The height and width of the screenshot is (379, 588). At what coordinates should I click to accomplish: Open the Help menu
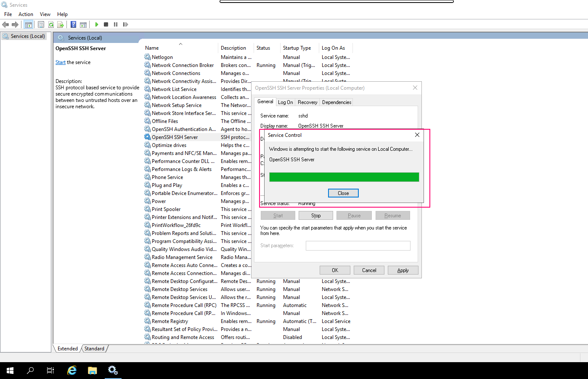pos(62,14)
